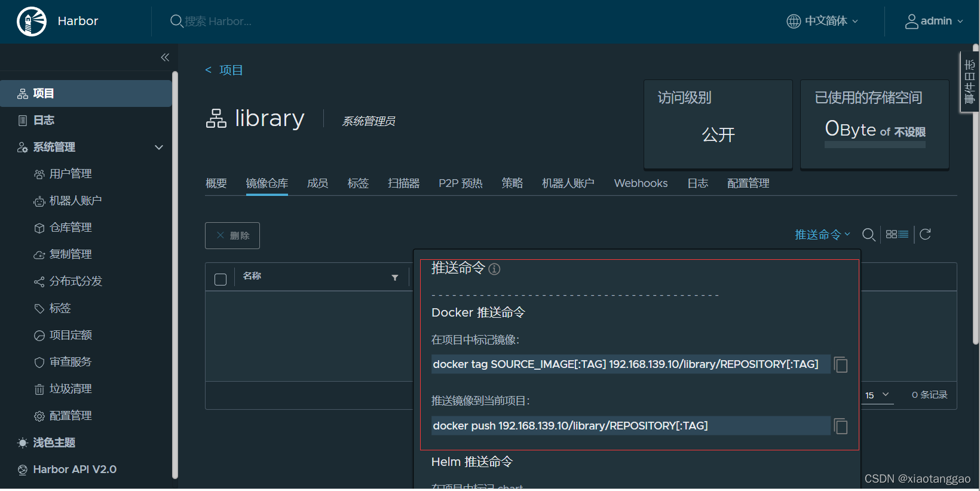Copy the docker tag command

pyautogui.click(x=841, y=365)
